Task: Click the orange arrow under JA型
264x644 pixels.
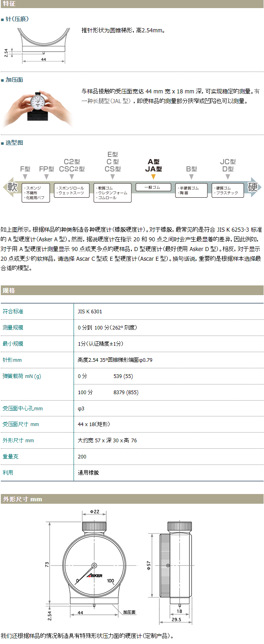Action: pyautogui.click(x=153, y=177)
